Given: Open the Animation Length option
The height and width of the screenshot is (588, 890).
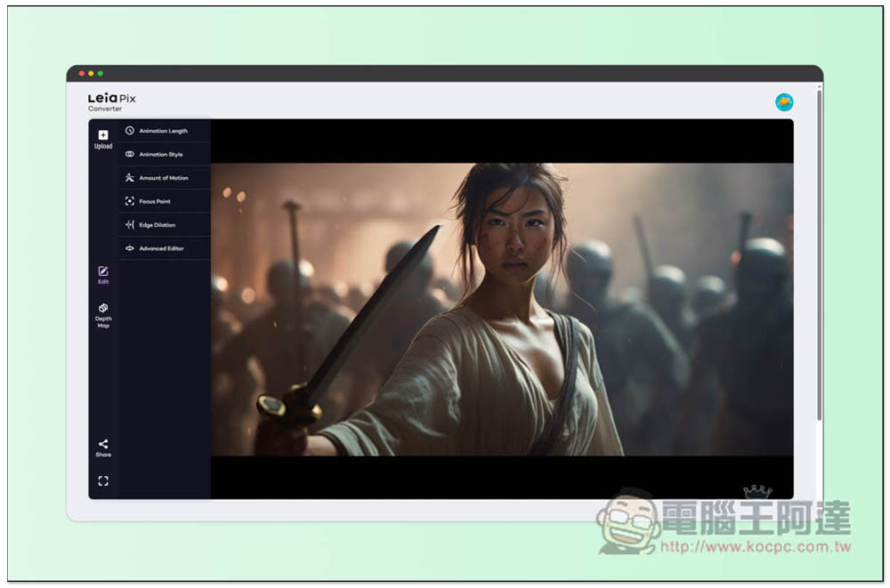Looking at the screenshot, I should 164,131.
